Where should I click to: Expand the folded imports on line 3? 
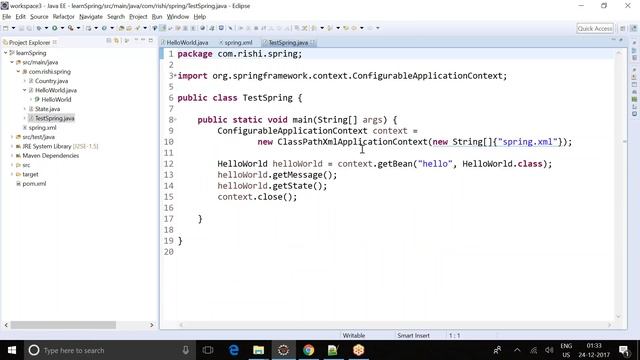pos(175,75)
